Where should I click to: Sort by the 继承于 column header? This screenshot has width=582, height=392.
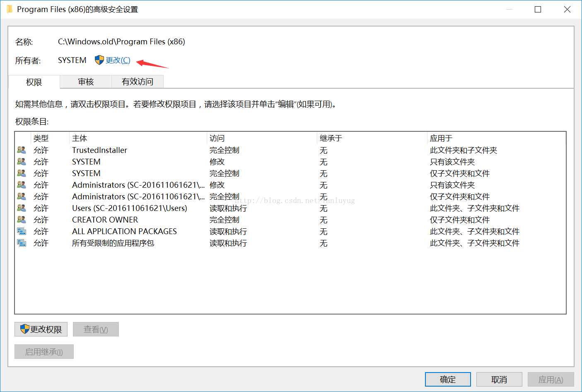[372, 138]
